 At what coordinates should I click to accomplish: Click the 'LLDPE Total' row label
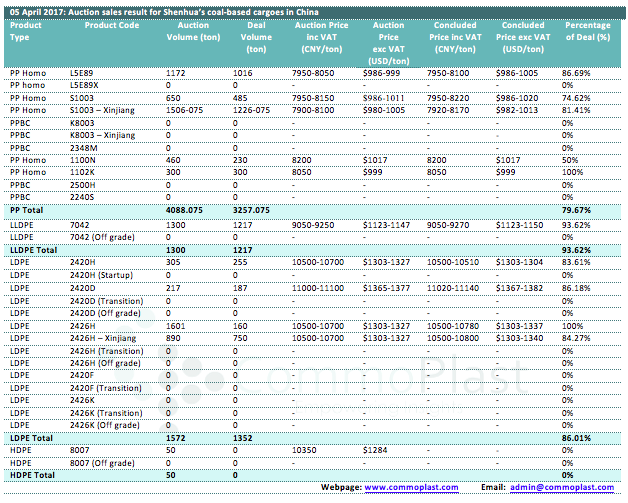(x=32, y=247)
